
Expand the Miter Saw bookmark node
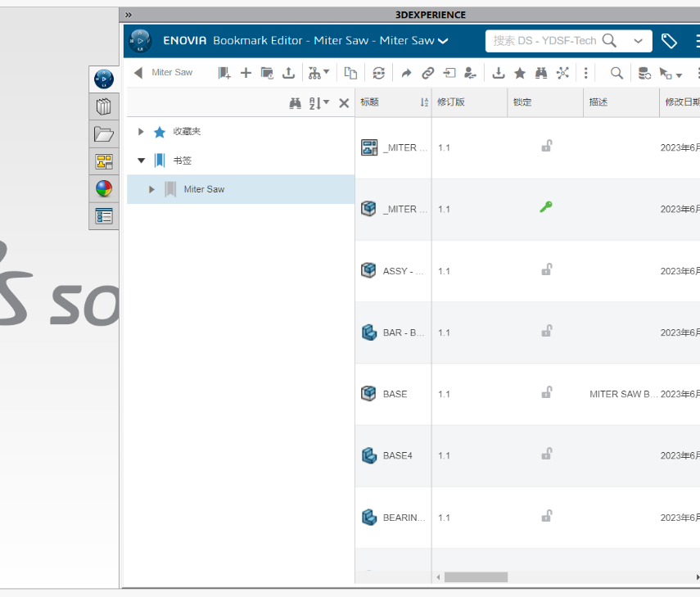coord(151,189)
